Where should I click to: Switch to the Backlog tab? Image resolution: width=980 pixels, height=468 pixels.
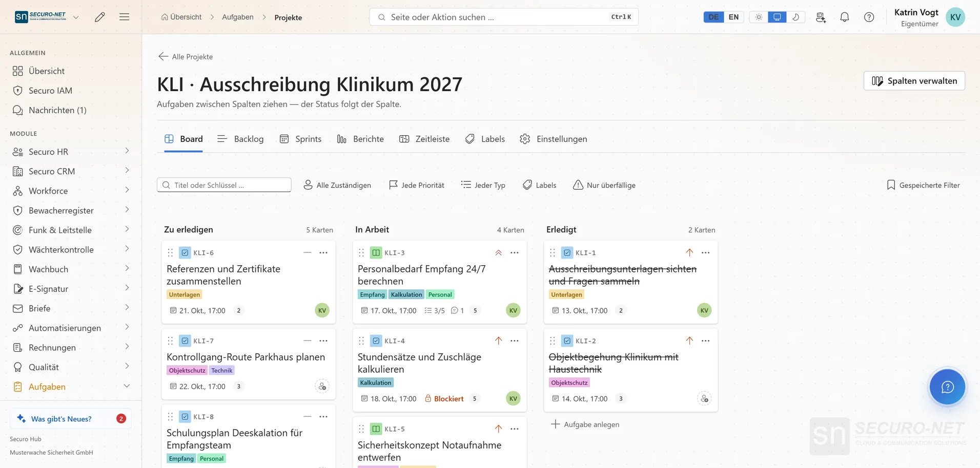pos(240,139)
